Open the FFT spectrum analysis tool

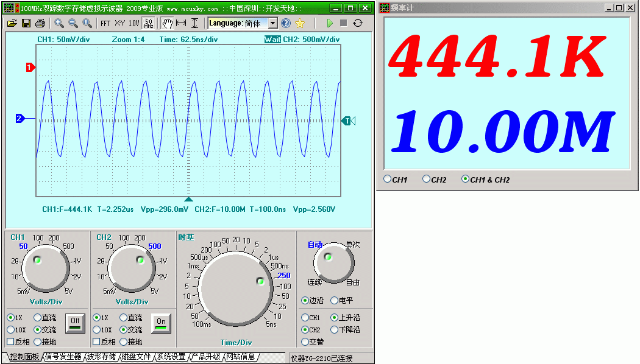(105, 23)
